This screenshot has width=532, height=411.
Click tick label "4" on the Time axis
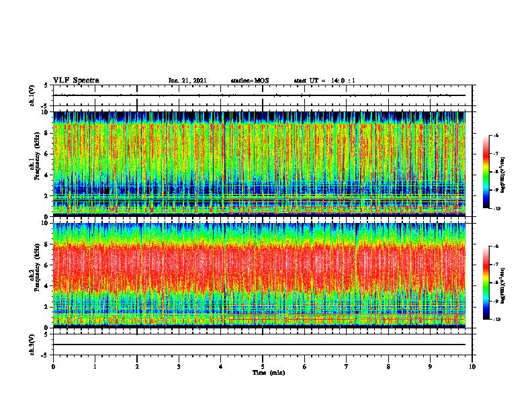click(x=221, y=367)
